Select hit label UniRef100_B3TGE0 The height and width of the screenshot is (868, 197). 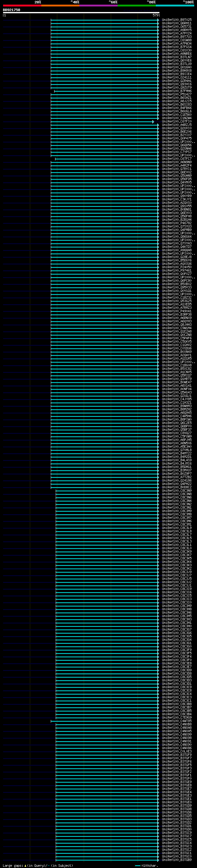(x=177, y=802)
